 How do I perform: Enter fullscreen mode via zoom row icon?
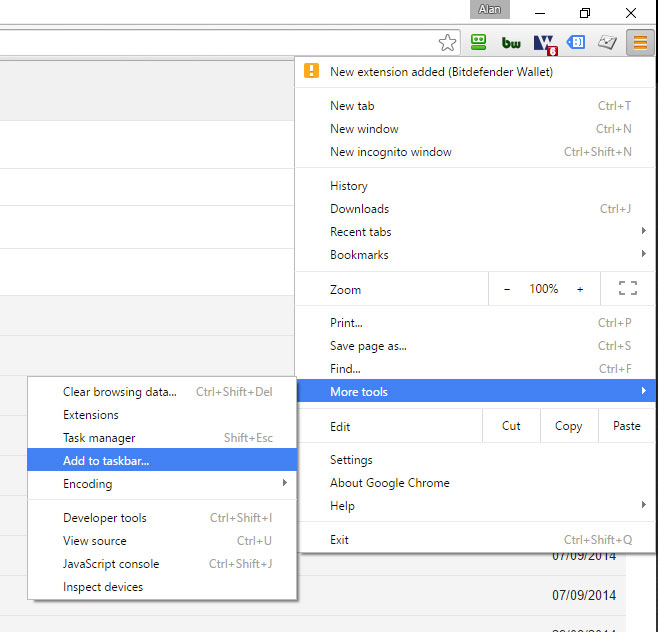628,288
